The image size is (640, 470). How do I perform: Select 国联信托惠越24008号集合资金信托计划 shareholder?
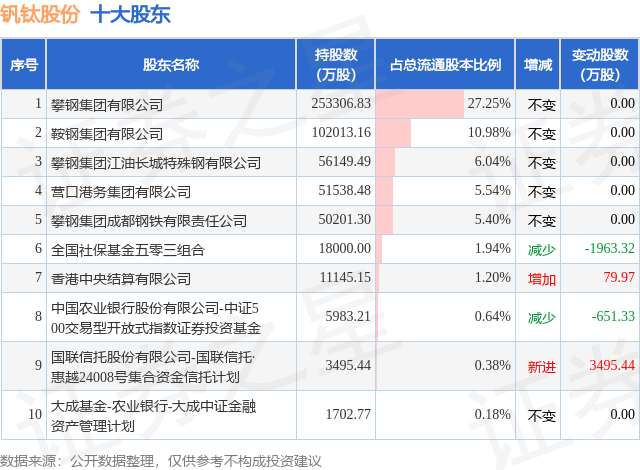(x=153, y=367)
